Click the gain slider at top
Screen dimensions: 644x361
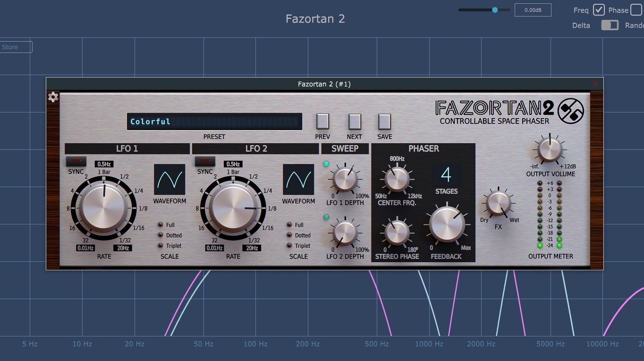484,10
